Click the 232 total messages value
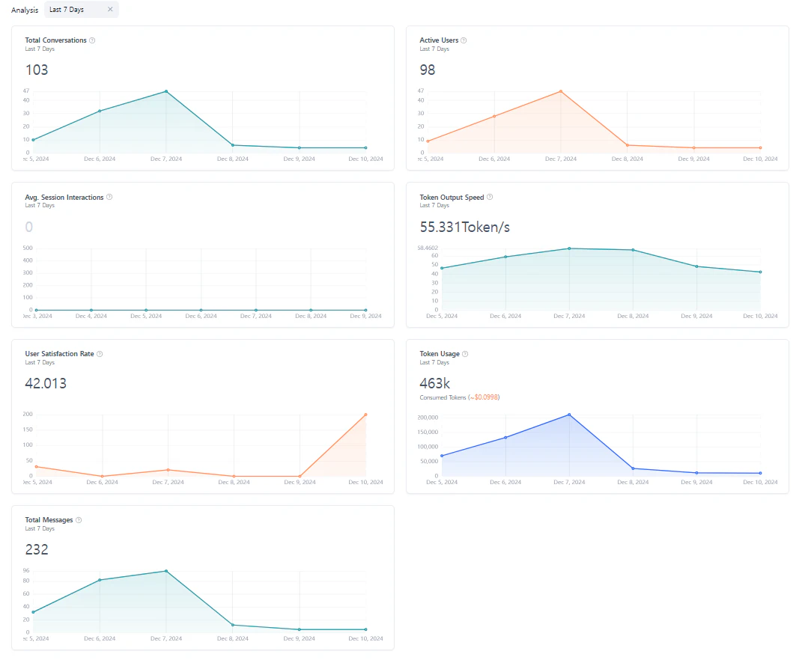The width and height of the screenshot is (811, 672). point(37,549)
